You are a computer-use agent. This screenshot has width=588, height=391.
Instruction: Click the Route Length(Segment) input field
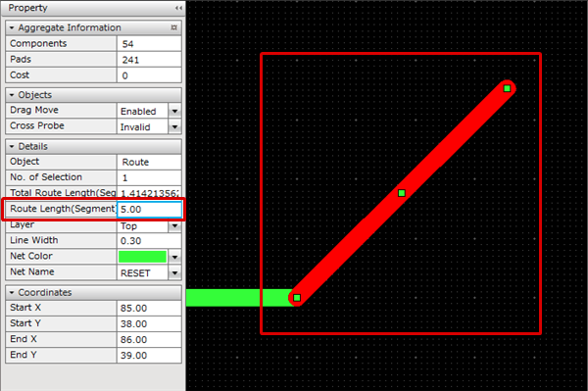(x=150, y=209)
